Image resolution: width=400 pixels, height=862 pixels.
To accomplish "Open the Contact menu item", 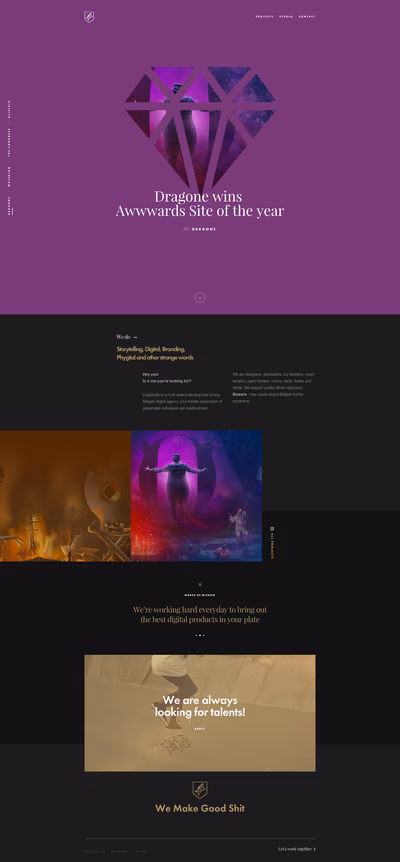I will pyautogui.click(x=307, y=16).
